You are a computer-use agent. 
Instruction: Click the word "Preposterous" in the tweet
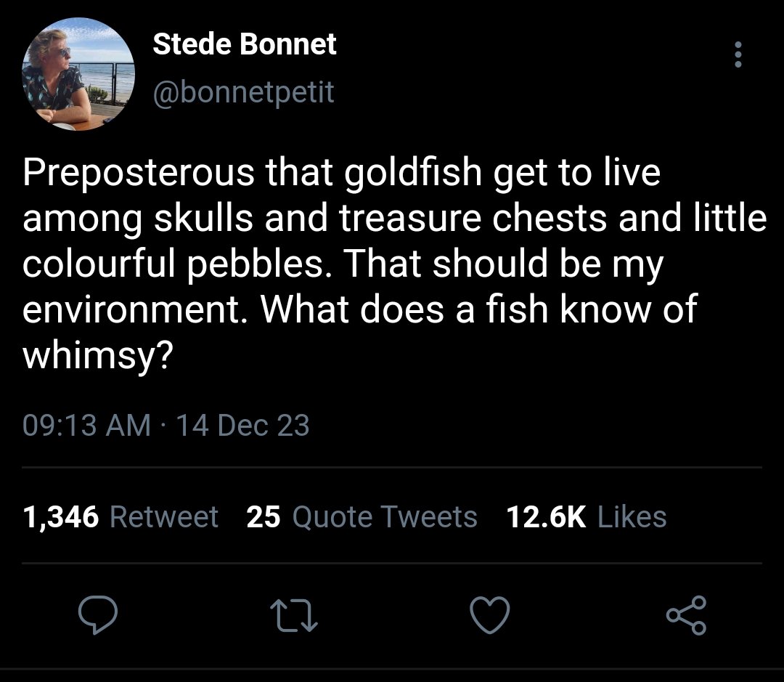tap(139, 173)
